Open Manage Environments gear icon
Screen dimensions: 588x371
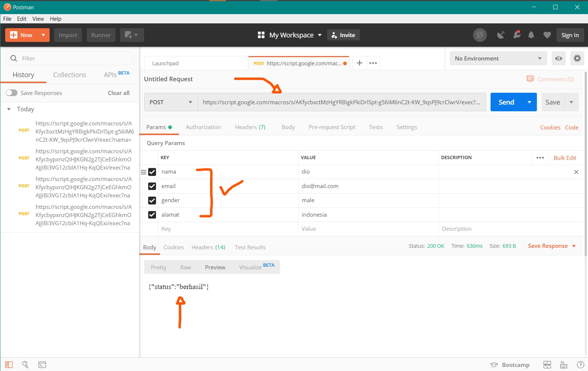click(x=577, y=58)
